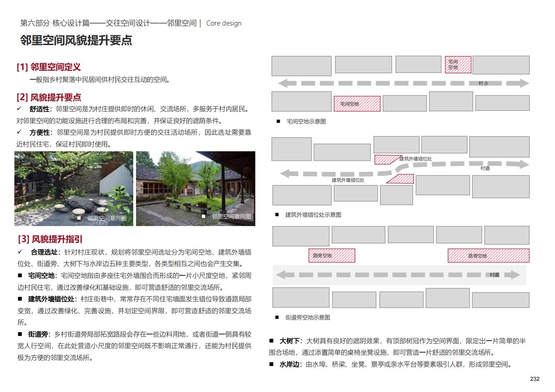555x392 pixels.
Task: Click the bold term 建筑外墙错位处 in the paragraph
Action: 51,299
